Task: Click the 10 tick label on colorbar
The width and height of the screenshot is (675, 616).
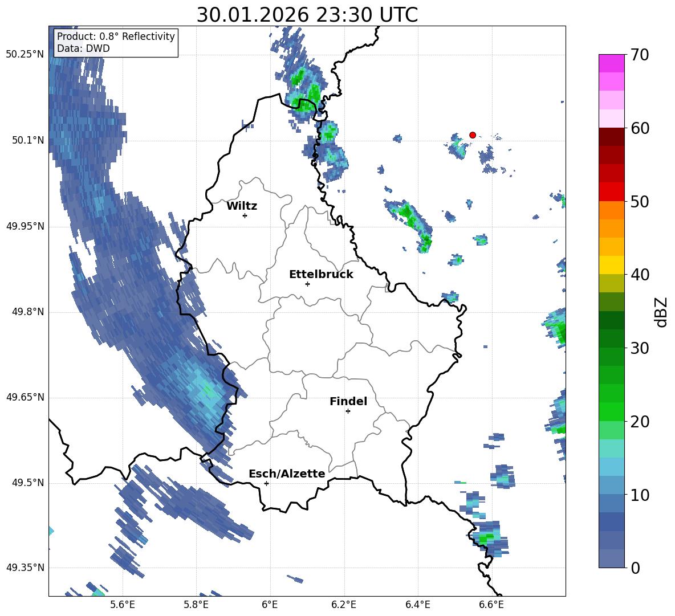Action: point(640,495)
